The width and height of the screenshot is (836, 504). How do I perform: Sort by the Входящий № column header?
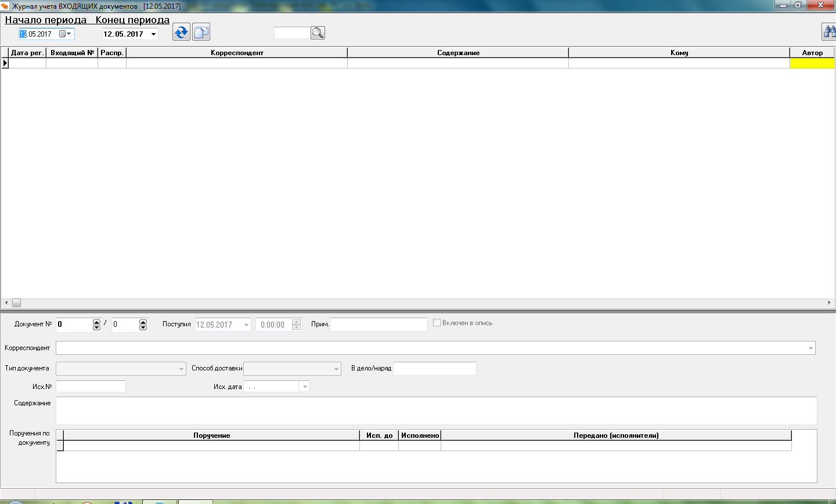click(72, 53)
